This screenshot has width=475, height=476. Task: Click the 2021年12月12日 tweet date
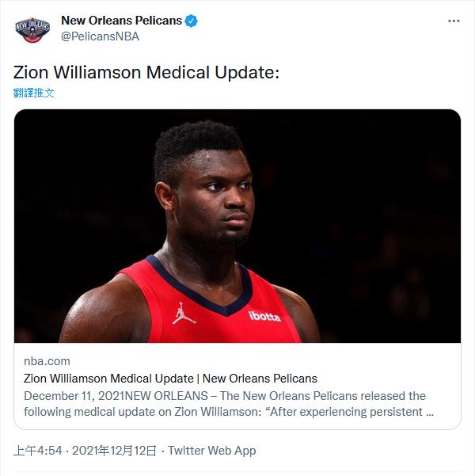click(114, 450)
